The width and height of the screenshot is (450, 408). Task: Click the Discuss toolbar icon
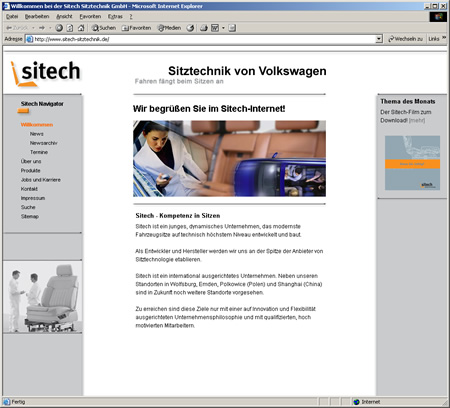point(232,28)
